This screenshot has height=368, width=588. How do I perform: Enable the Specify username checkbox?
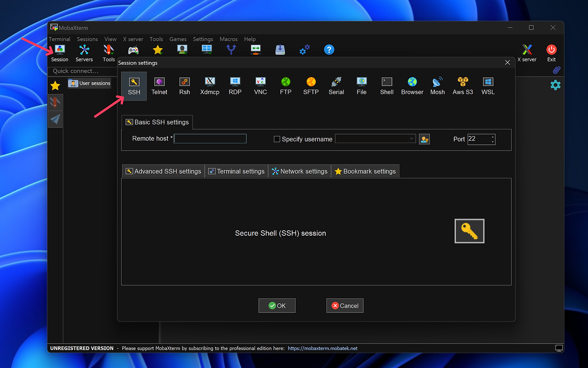point(277,139)
